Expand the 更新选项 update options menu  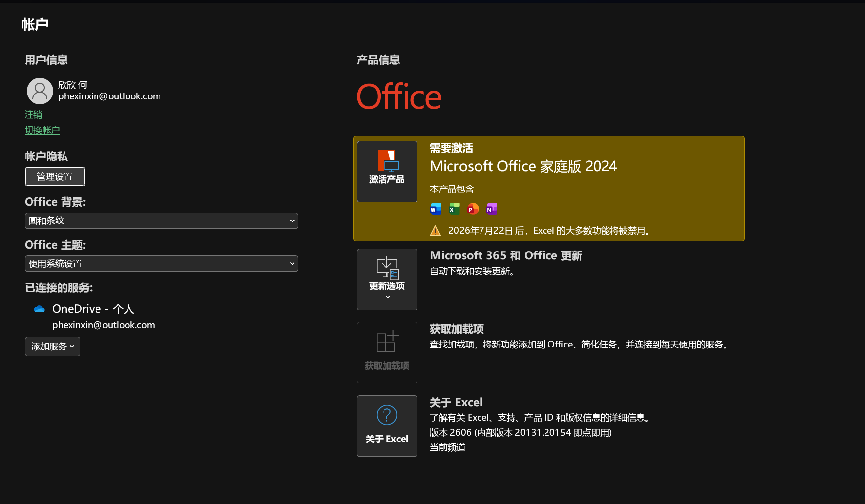[387, 279]
